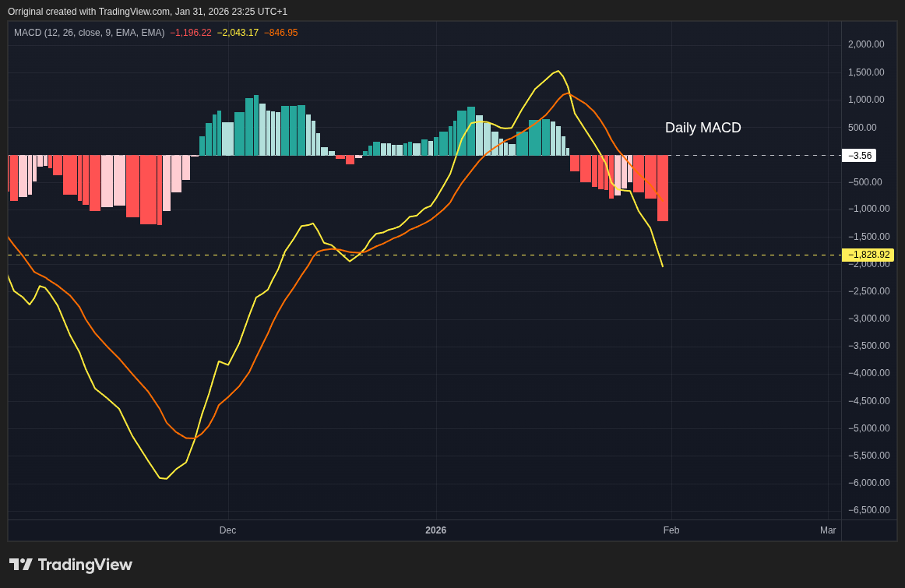Viewport: 905px width, 588px height.
Task: Click the Feb label on time axis
Action: point(671,530)
